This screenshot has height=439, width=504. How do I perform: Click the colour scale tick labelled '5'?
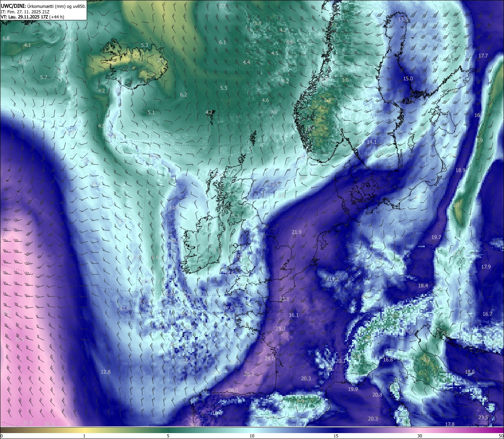click(168, 436)
